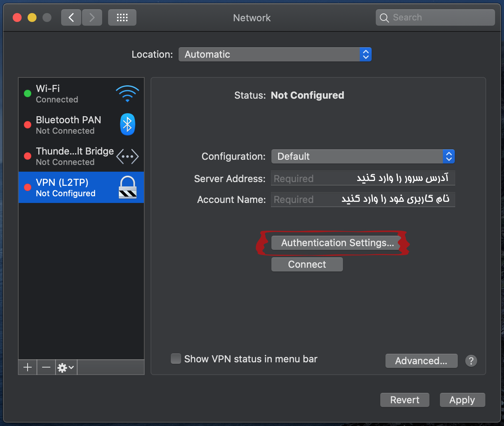The width and height of the screenshot is (504, 426).
Task: Click the Revert button
Action: tap(405, 400)
